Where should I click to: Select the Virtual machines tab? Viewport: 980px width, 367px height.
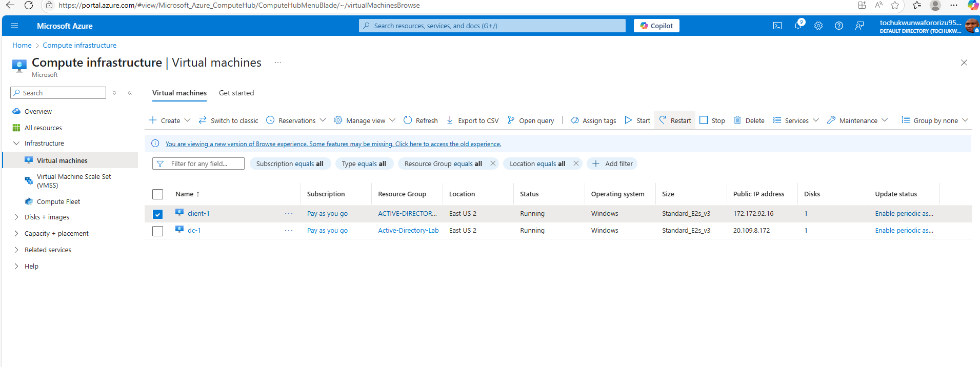pos(179,93)
